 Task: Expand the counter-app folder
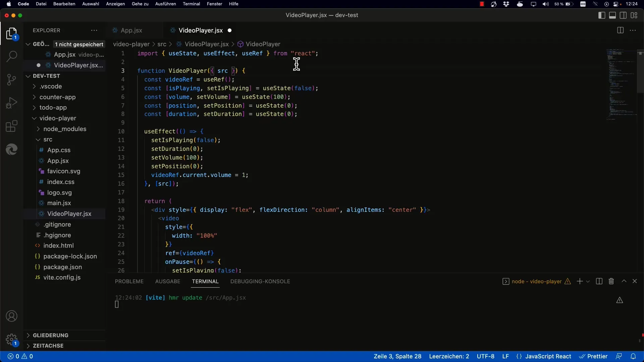57,97
